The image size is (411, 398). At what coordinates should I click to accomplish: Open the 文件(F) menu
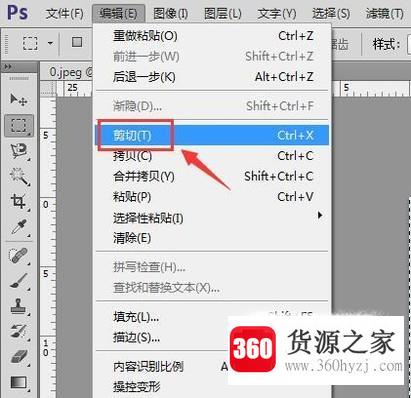65,14
